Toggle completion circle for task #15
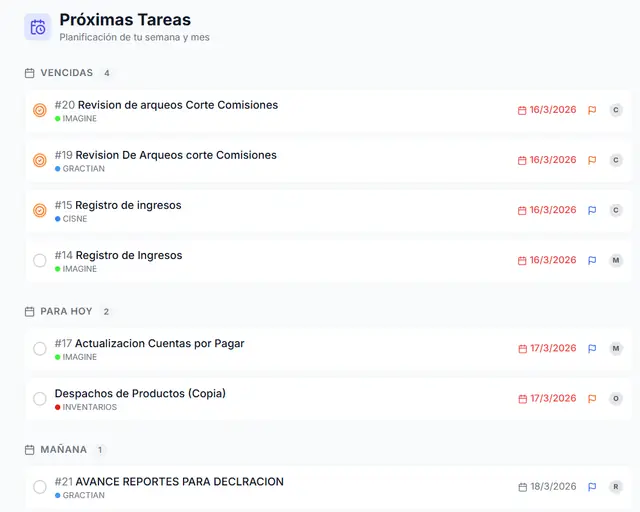Screen dimensions: 640x512 pyautogui.click(x=40, y=210)
